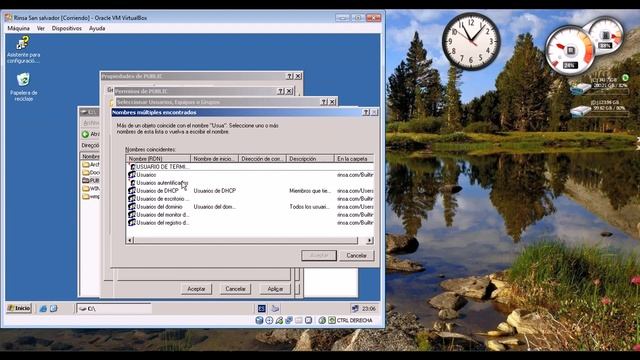This screenshot has width=640, height=360.
Task: Click the help ? button of Permisos de PUBLIC
Action: coord(280,91)
